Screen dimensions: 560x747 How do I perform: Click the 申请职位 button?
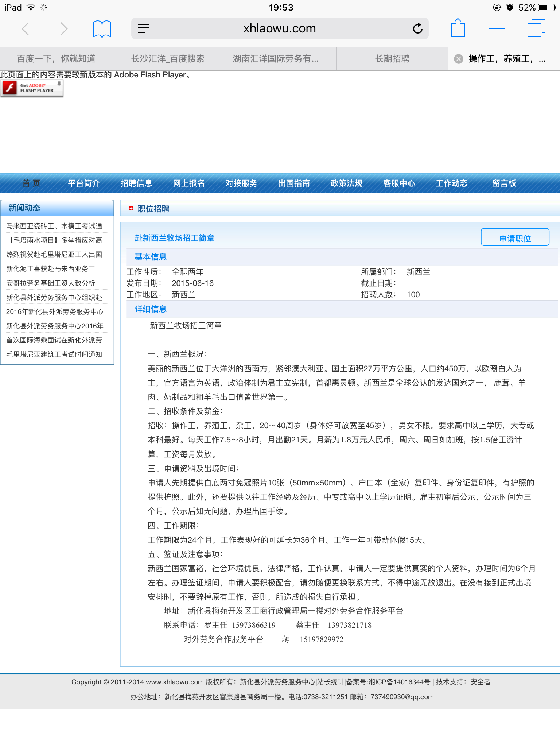point(515,237)
